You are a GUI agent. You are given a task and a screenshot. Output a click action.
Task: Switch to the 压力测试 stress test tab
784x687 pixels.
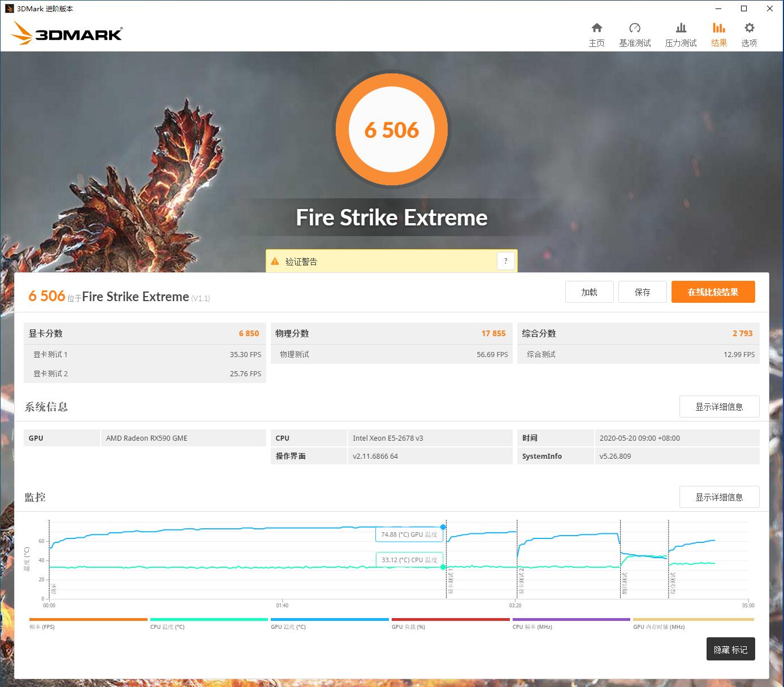tap(681, 35)
